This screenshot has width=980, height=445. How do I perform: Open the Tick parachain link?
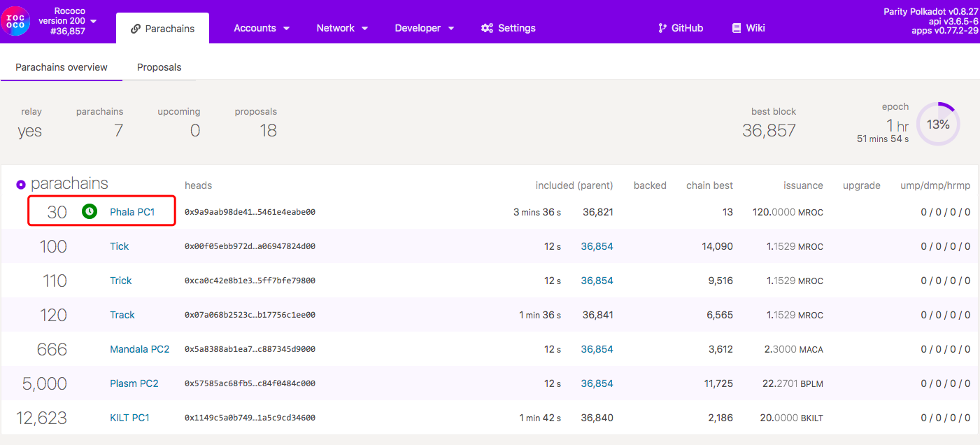(120, 246)
